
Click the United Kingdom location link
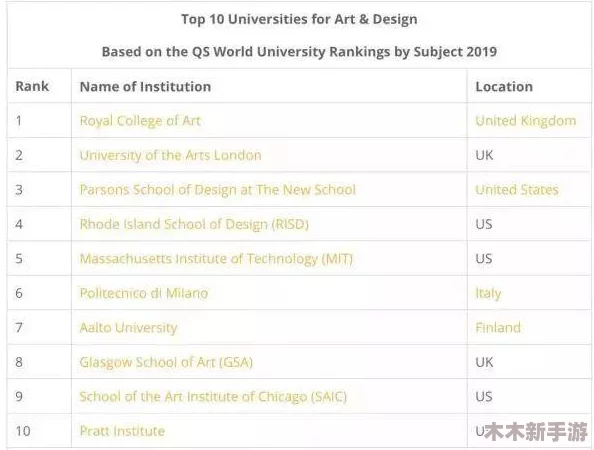coord(526,121)
